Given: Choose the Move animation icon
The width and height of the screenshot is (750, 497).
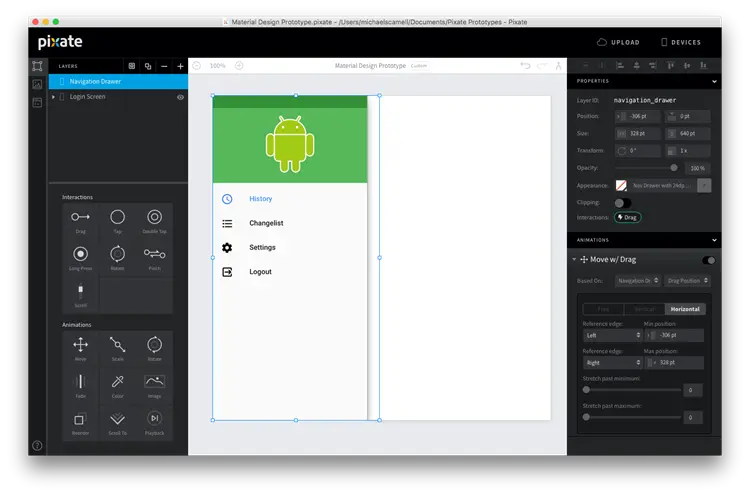Looking at the screenshot, I should [80, 344].
